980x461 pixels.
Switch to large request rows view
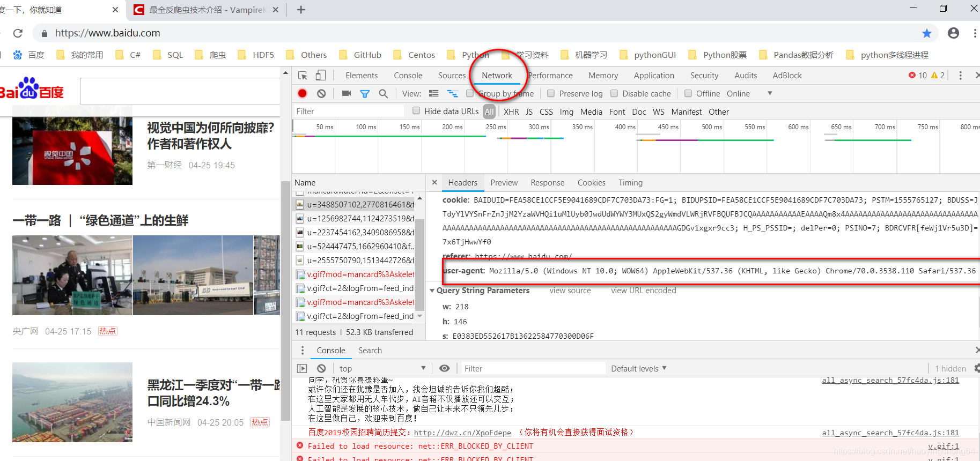click(x=434, y=93)
